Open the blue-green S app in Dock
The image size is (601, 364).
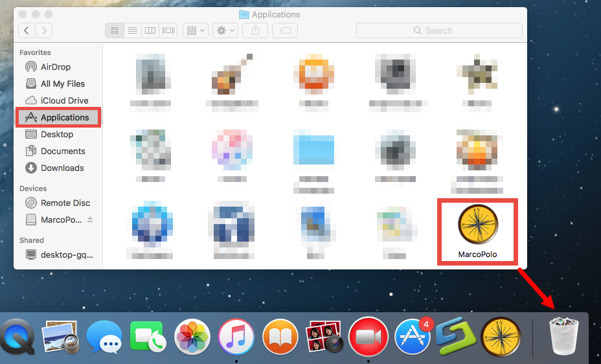click(x=456, y=337)
